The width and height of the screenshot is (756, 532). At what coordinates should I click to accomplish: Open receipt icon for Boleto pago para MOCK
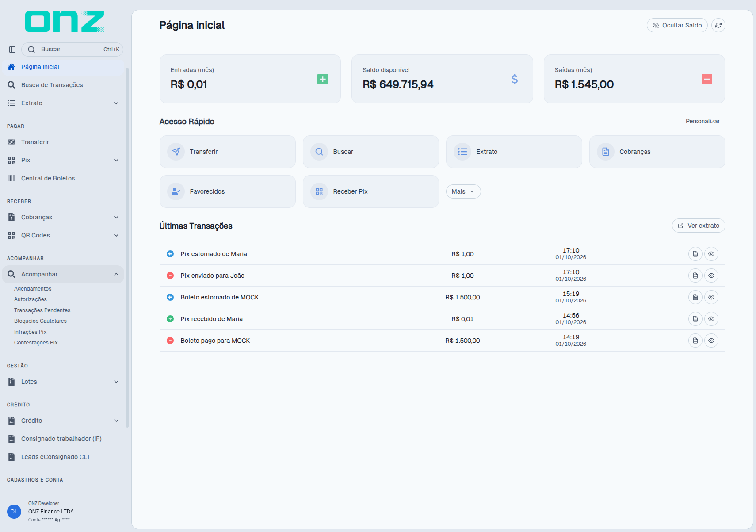pos(695,341)
